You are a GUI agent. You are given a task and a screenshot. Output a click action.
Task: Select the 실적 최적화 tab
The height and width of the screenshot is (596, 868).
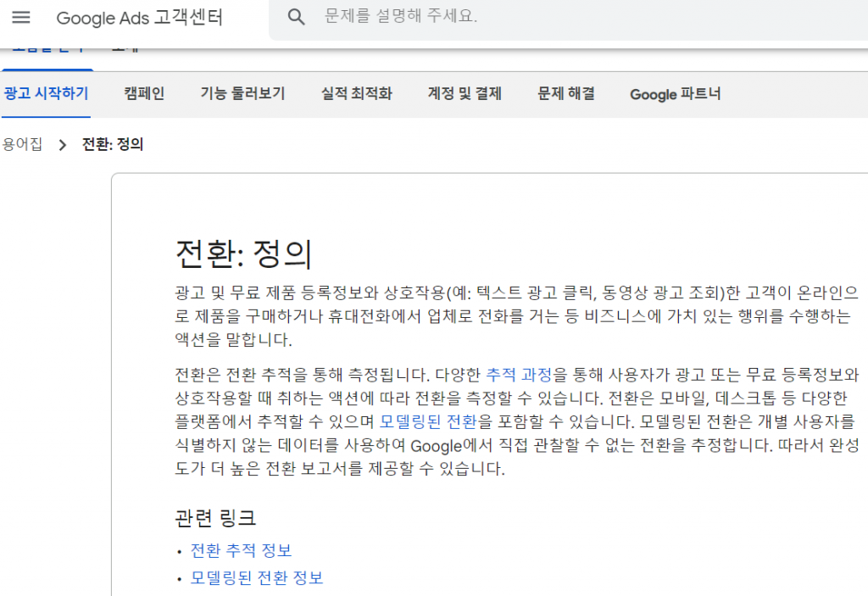[356, 94]
